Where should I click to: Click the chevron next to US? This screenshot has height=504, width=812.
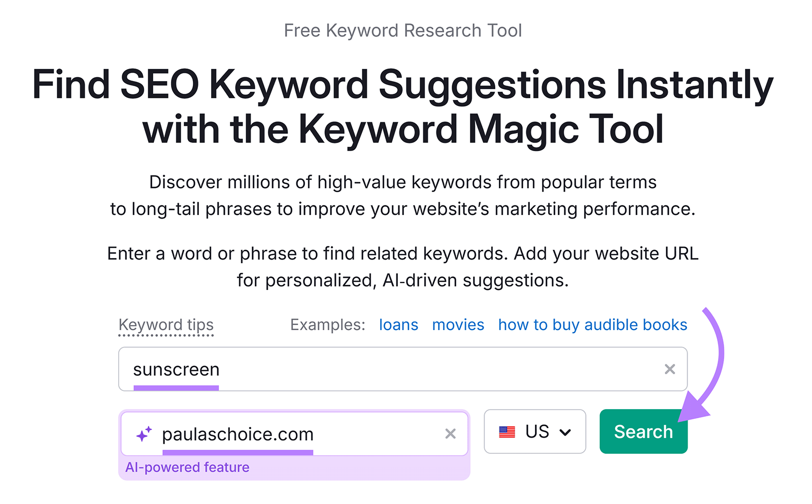point(564,433)
